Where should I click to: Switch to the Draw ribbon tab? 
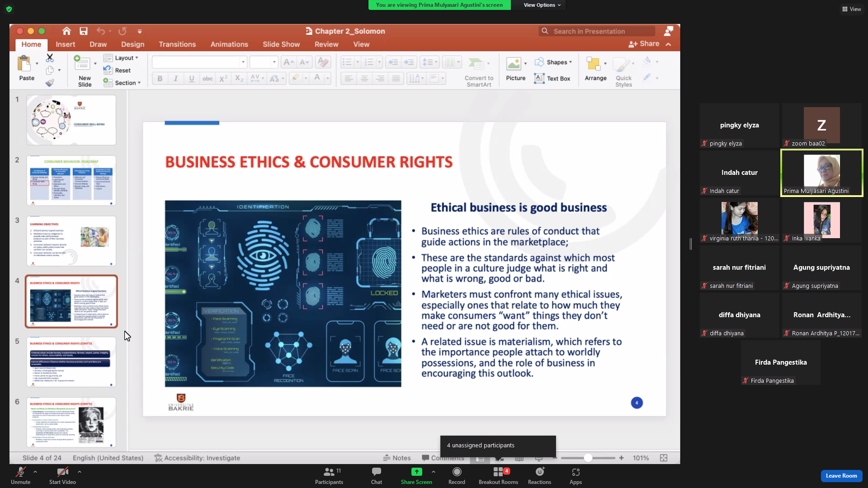pos(98,44)
